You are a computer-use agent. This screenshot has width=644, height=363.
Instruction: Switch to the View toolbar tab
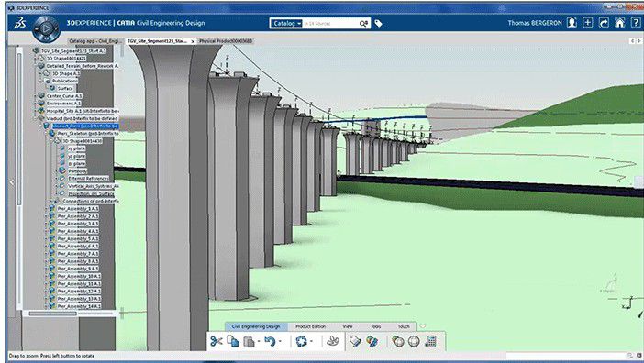click(x=348, y=326)
